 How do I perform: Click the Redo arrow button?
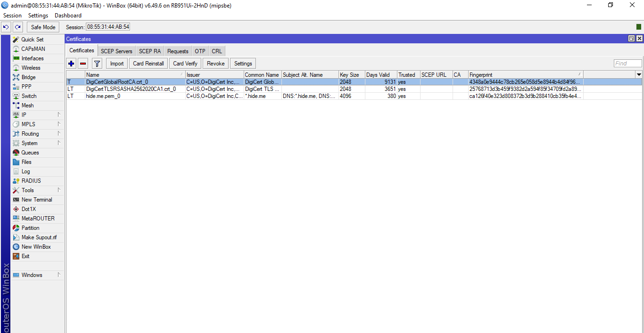18,27
